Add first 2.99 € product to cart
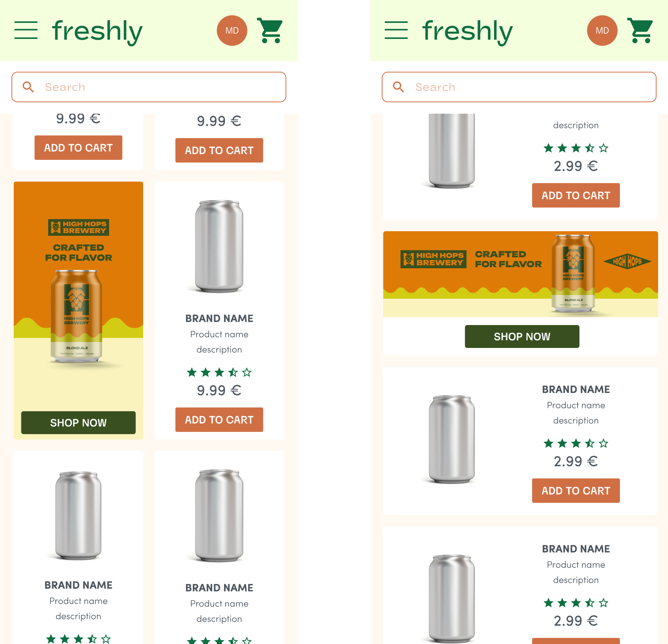Screen dimensions: 668x644 pyautogui.click(x=576, y=195)
